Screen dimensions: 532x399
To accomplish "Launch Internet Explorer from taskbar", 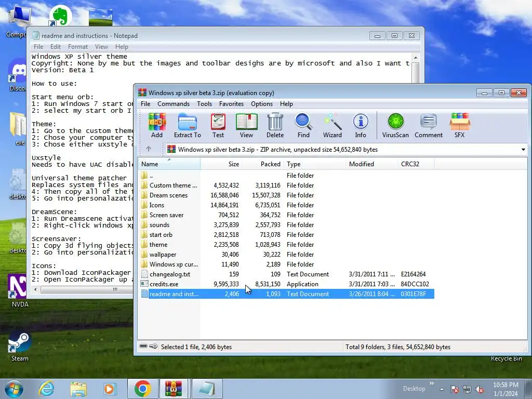I will point(46,389).
